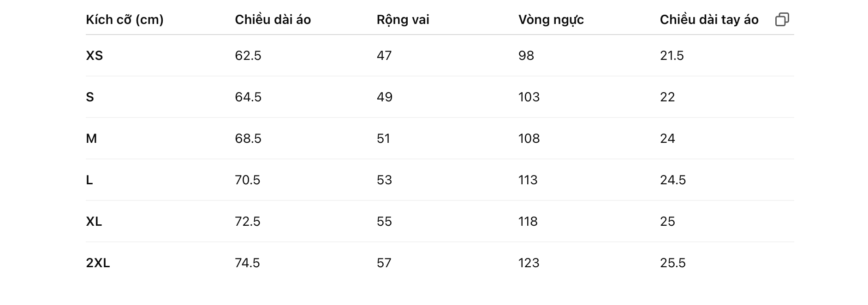Viewport: 868px width, 305px height.
Task: Click the 108 chest value for M
Action: click(529, 139)
